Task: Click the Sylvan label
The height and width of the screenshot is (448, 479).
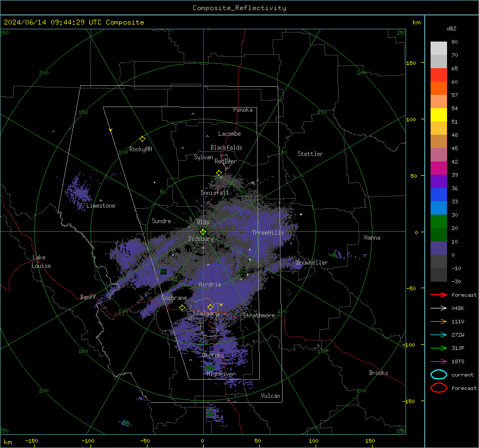Action: pos(203,157)
